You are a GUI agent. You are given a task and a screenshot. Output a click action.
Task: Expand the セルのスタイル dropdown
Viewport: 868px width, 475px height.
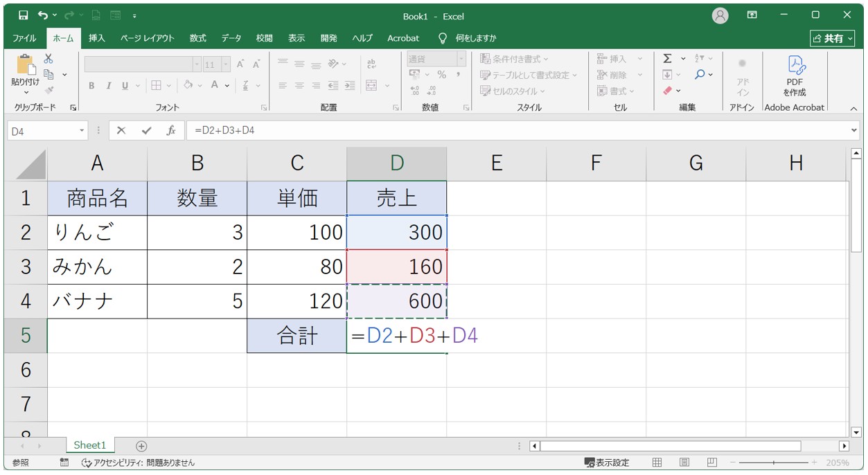[x=542, y=91]
